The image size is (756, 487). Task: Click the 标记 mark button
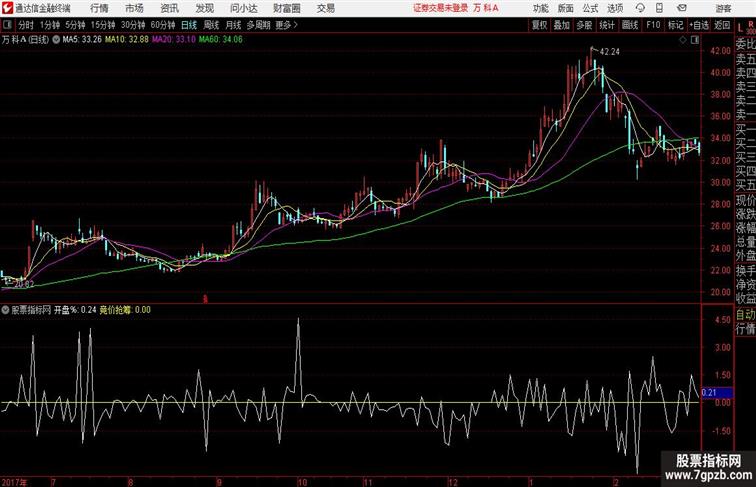pos(675,25)
